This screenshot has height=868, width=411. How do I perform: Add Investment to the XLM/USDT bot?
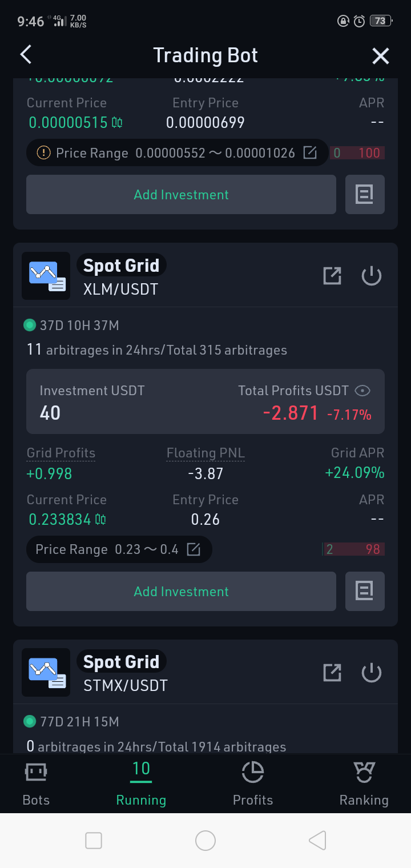(181, 591)
